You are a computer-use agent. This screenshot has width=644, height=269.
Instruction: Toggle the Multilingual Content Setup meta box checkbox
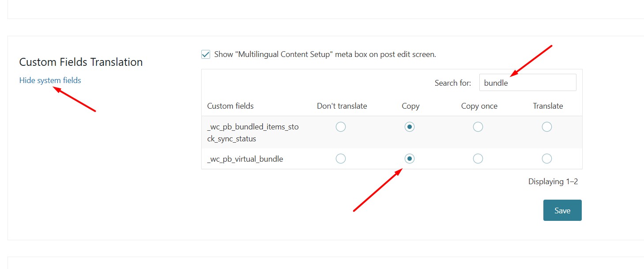[x=206, y=55]
